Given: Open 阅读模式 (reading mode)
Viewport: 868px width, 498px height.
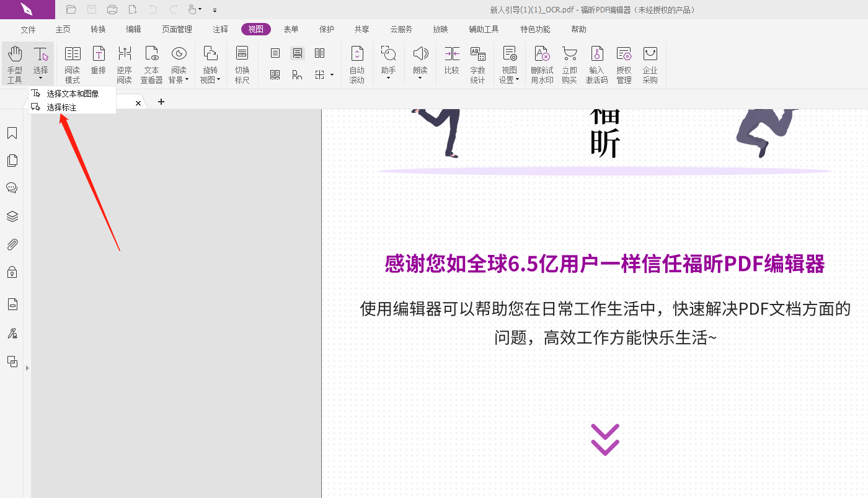Looking at the screenshot, I should click(72, 62).
